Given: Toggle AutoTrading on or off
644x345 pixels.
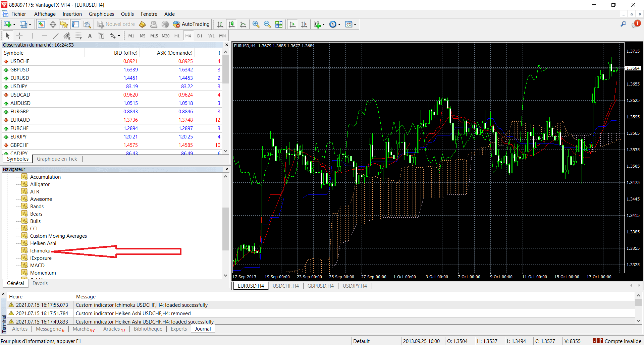Looking at the screenshot, I should (x=191, y=24).
